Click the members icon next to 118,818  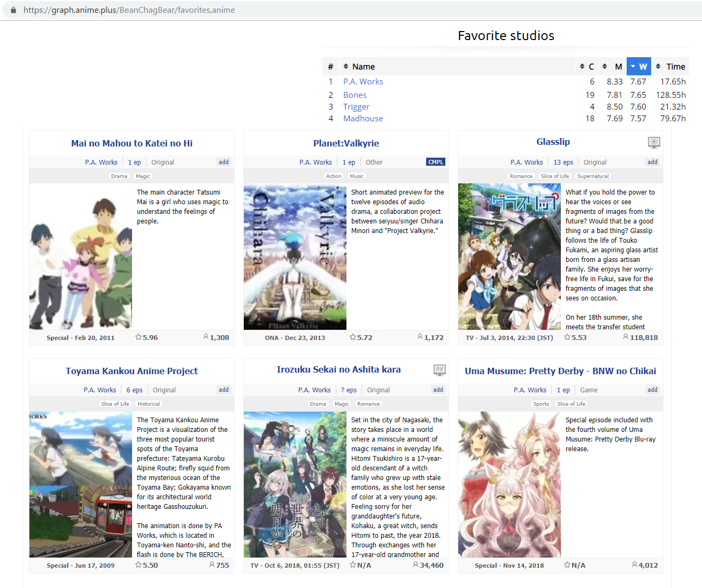[x=626, y=337]
